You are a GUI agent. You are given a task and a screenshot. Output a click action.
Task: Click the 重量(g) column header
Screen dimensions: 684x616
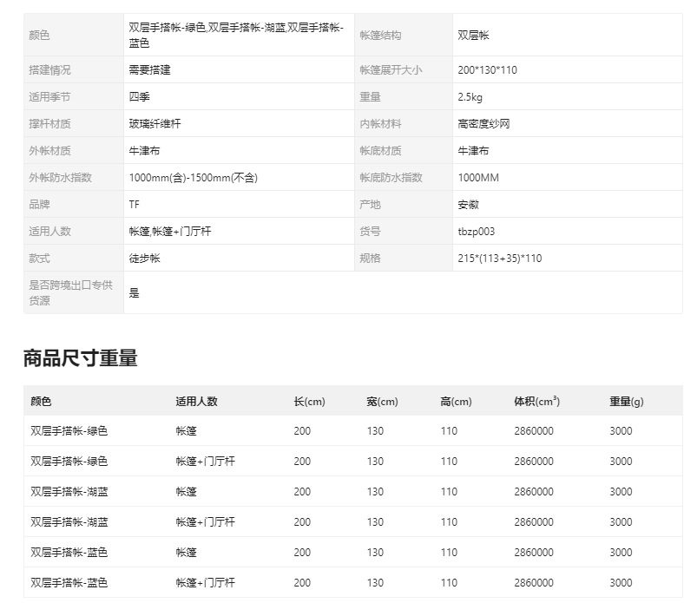[627, 401]
